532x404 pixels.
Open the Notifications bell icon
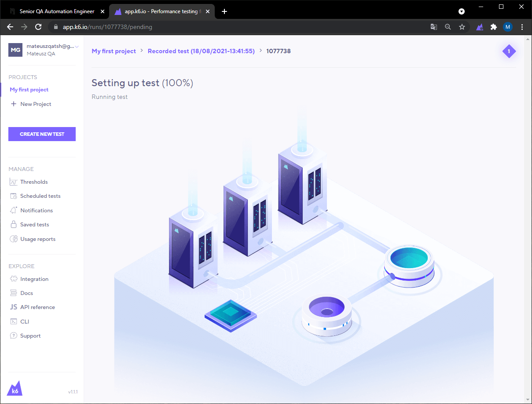(x=13, y=211)
